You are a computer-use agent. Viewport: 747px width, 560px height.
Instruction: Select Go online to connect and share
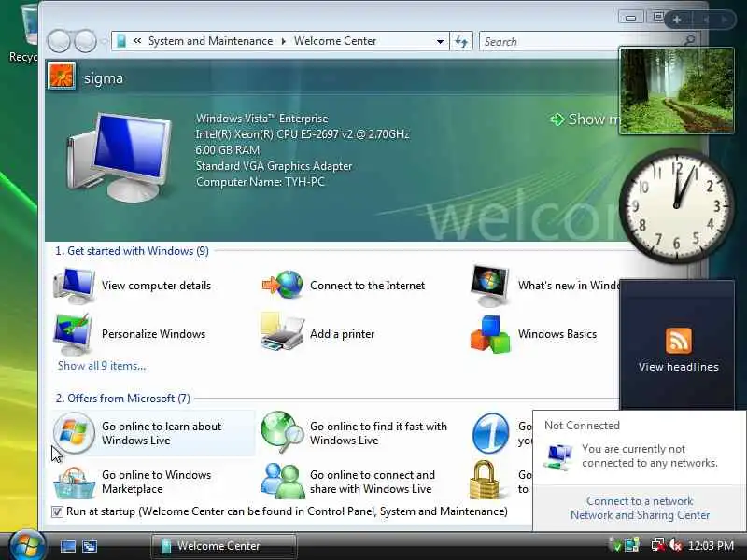[x=347, y=482]
